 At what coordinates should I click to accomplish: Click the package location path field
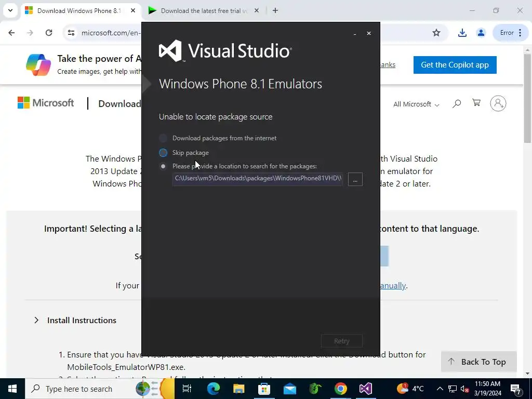point(258,179)
